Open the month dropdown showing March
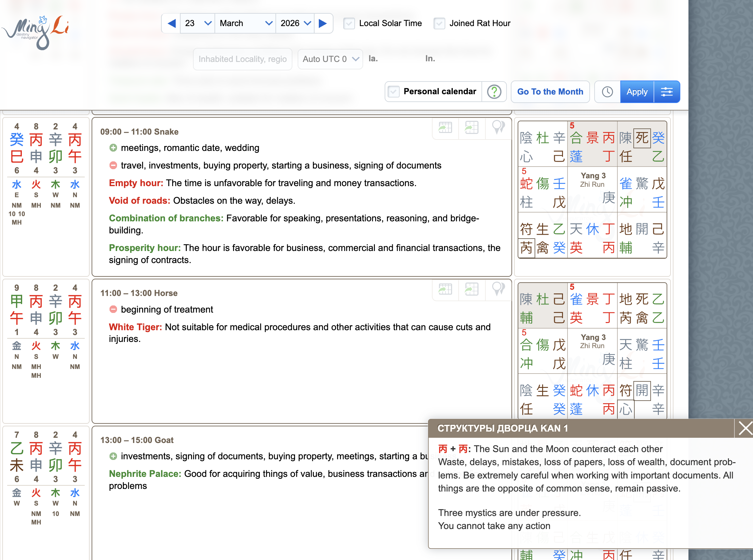753x560 pixels. (245, 23)
